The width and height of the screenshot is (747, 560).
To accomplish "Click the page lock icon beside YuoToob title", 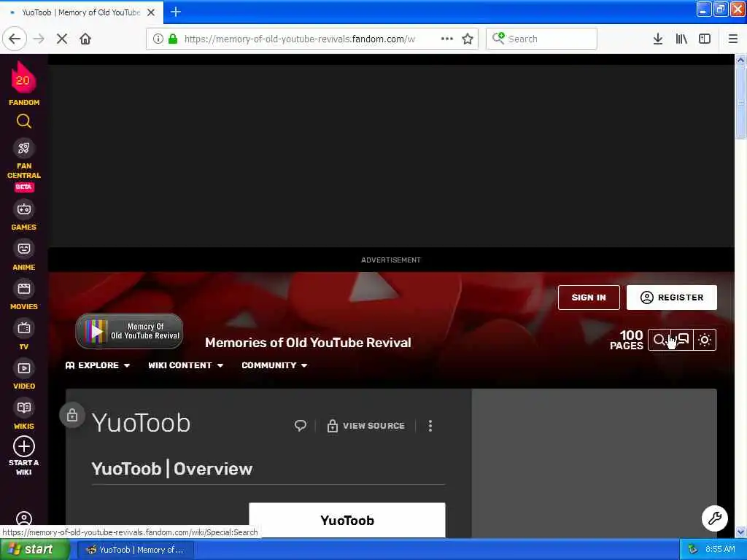I will (x=72, y=415).
